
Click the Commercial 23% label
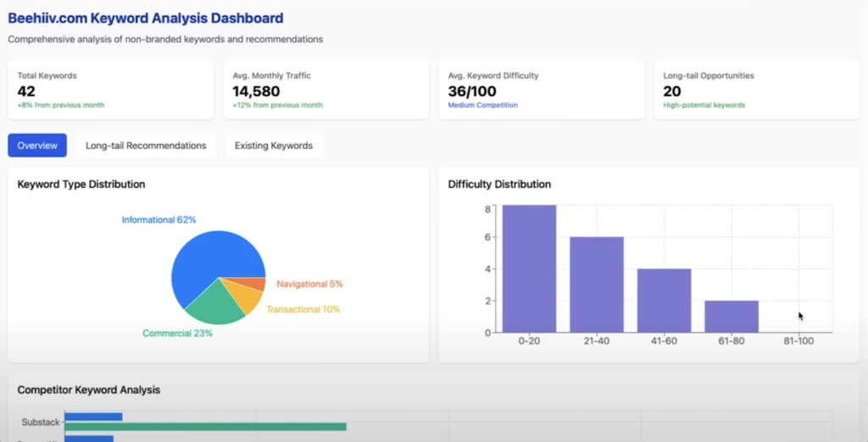(x=177, y=333)
